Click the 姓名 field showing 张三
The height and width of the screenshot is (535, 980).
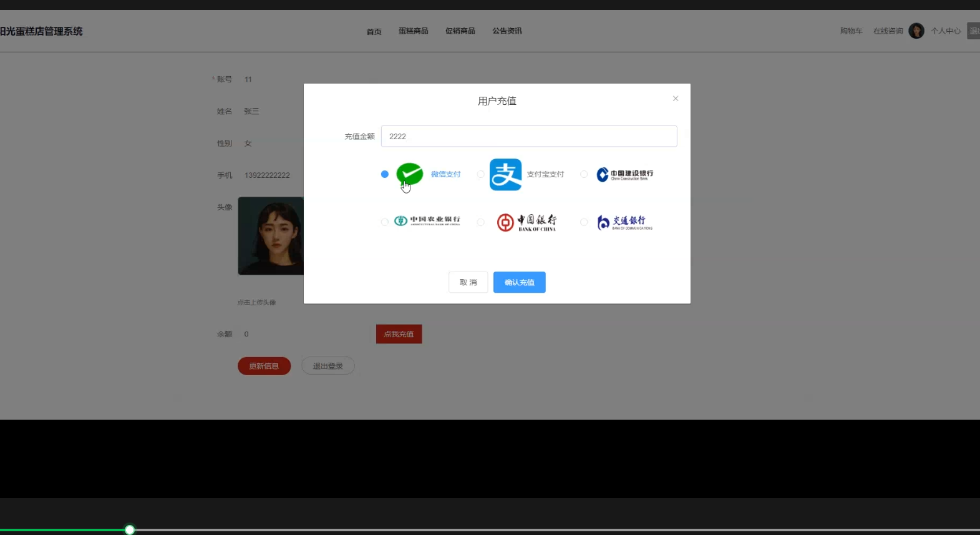251,111
